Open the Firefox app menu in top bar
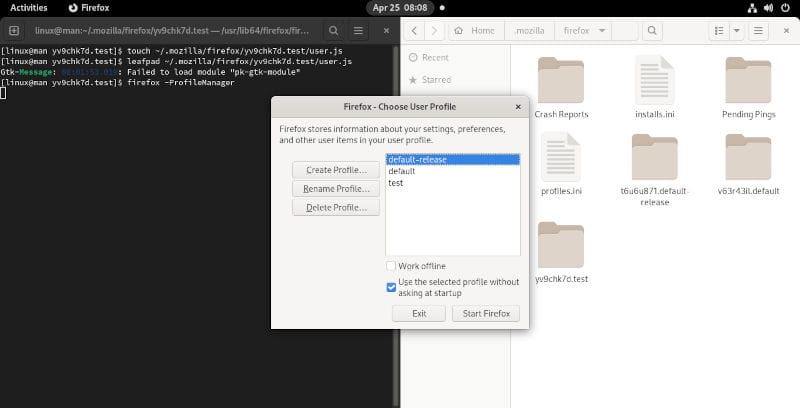 point(89,8)
